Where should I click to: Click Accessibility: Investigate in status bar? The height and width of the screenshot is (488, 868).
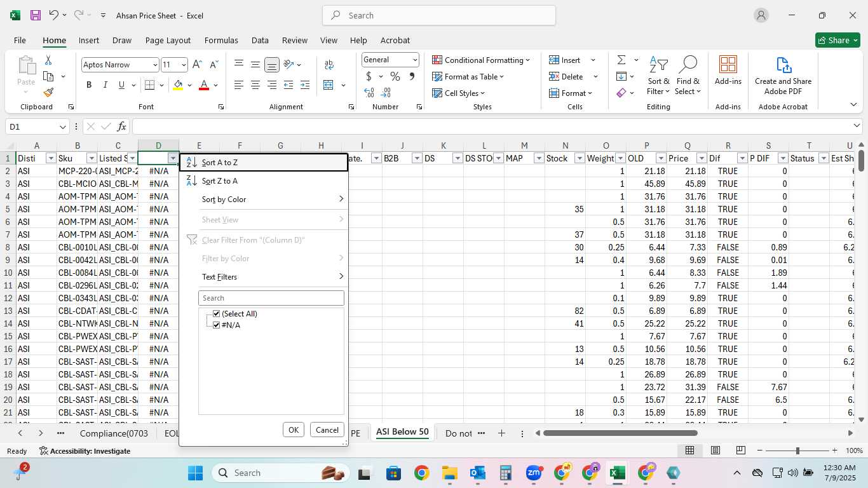85,451
